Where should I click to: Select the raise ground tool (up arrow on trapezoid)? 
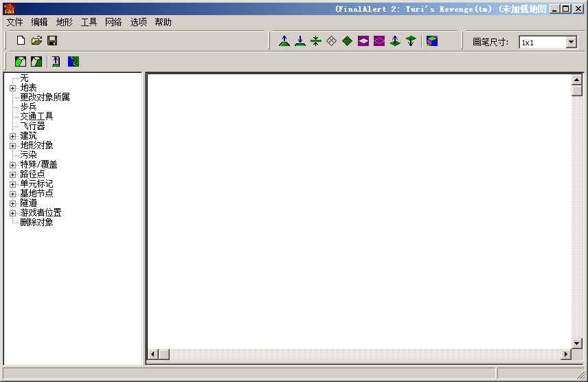284,41
